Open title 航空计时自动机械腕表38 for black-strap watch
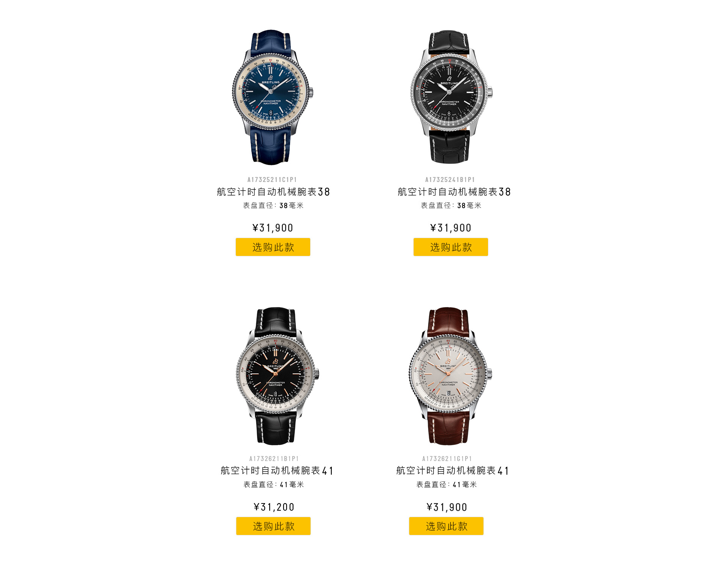Image resolution: width=728 pixels, height=563 pixels. click(x=454, y=192)
